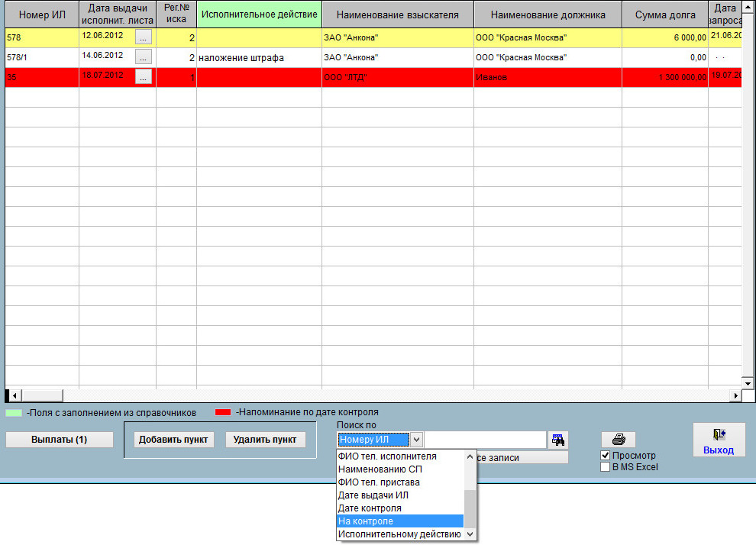The width and height of the screenshot is (756, 545).
Task: Select Дате выдачи ИЛ in dropdown list
Action: (399, 495)
